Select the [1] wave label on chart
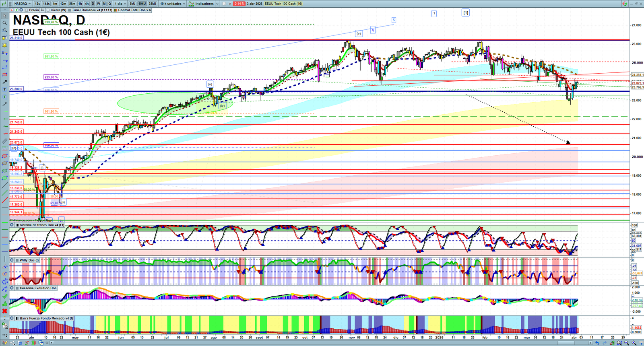 click(465, 13)
